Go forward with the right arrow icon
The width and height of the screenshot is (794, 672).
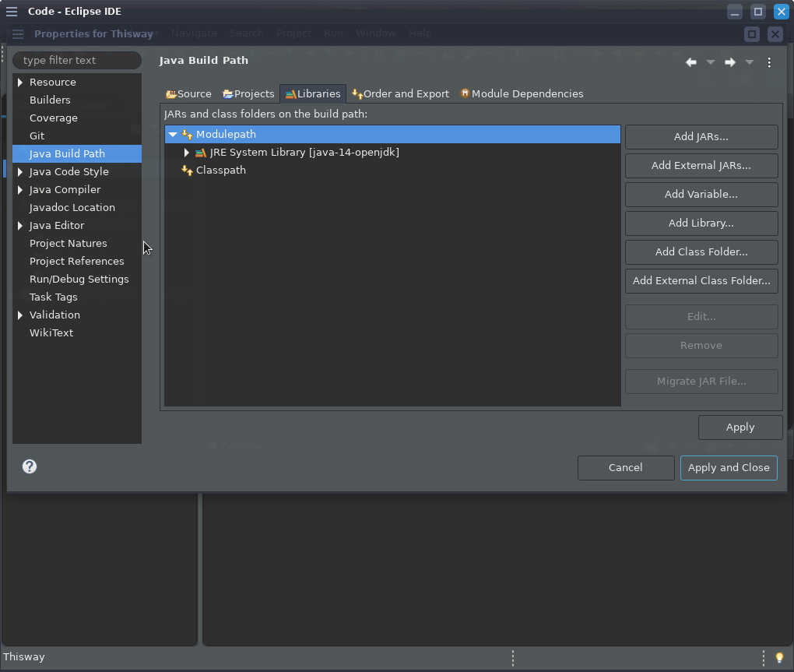pos(729,62)
